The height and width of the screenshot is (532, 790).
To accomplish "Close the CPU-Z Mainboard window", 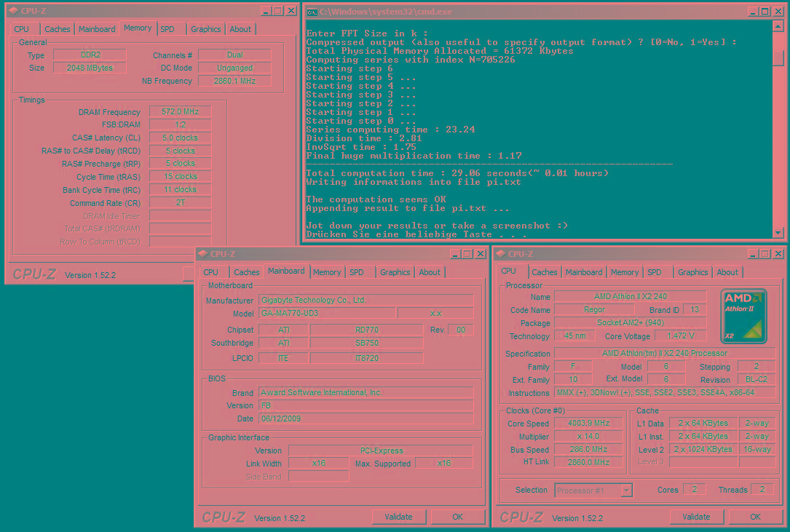I will [x=481, y=254].
